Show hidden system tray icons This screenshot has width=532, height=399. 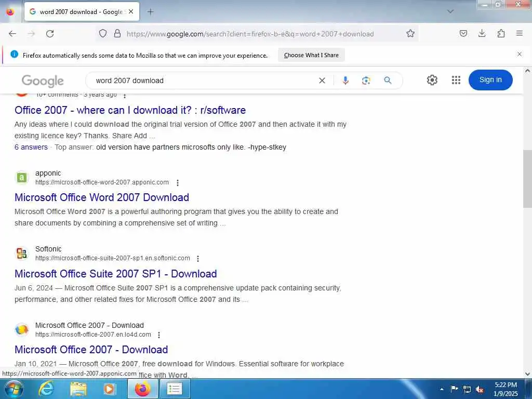click(442, 389)
